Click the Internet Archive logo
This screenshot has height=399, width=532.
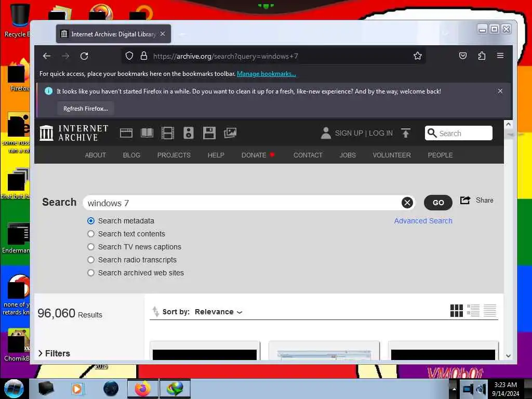[74, 132]
